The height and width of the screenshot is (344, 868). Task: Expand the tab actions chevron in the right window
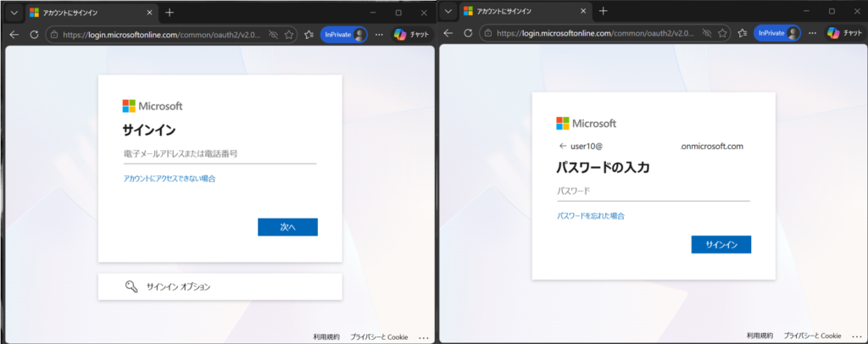click(448, 12)
